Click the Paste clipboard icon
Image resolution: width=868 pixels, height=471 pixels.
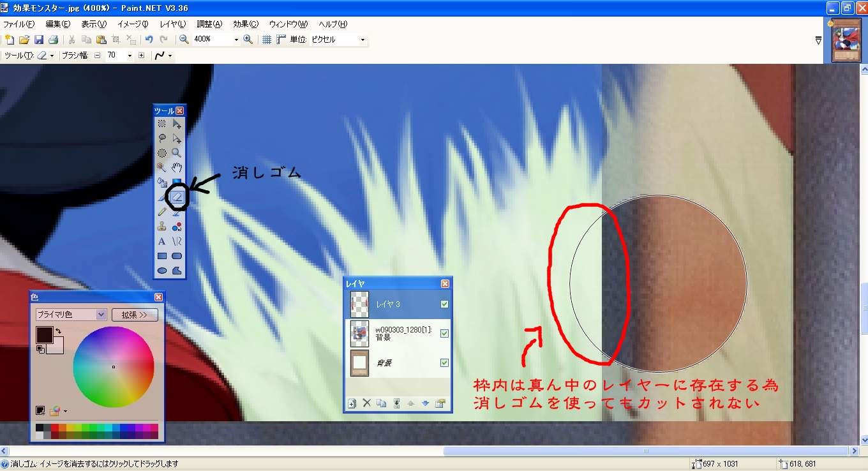coord(101,40)
